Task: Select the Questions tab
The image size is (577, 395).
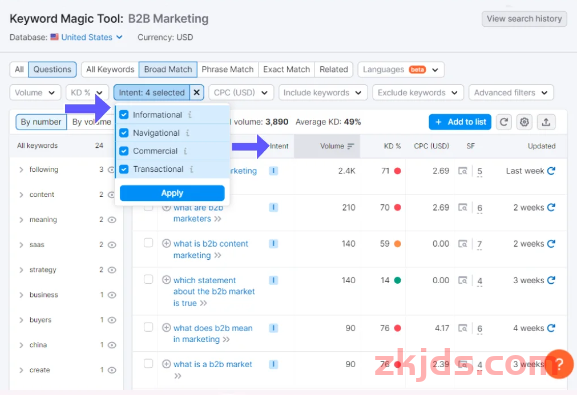Action: pyautogui.click(x=52, y=70)
